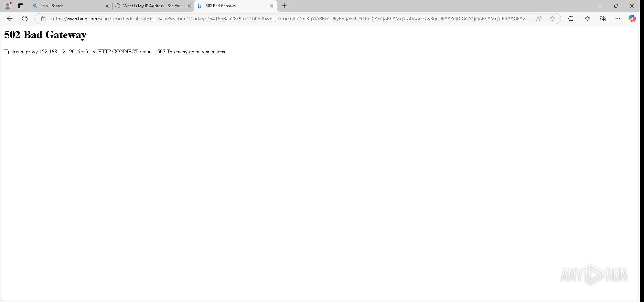The width and height of the screenshot is (644, 302).
Task: Close the '502 Bad Gateway' tab
Action: pos(271,6)
